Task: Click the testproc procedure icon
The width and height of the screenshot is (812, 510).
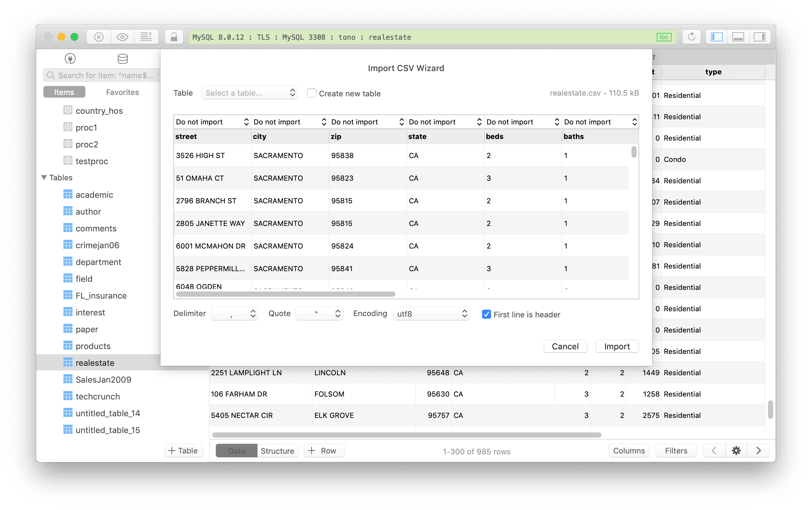Action: [x=68, y=161]
